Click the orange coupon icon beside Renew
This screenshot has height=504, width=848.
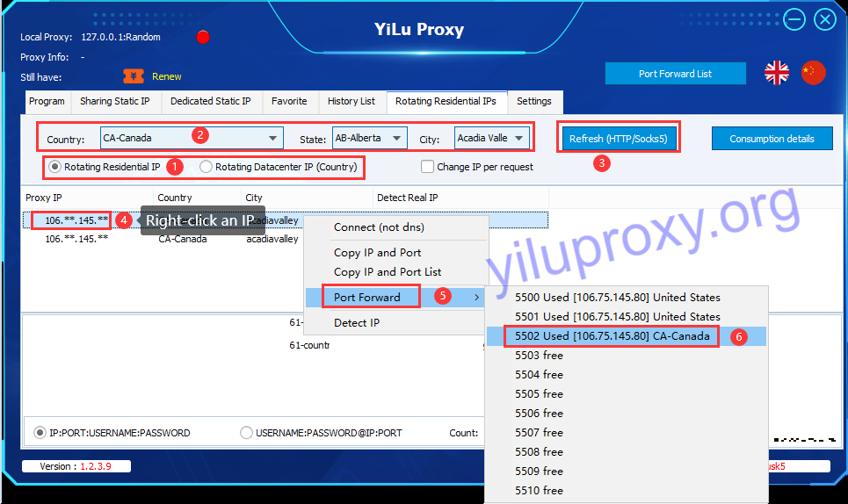[134, 76]
